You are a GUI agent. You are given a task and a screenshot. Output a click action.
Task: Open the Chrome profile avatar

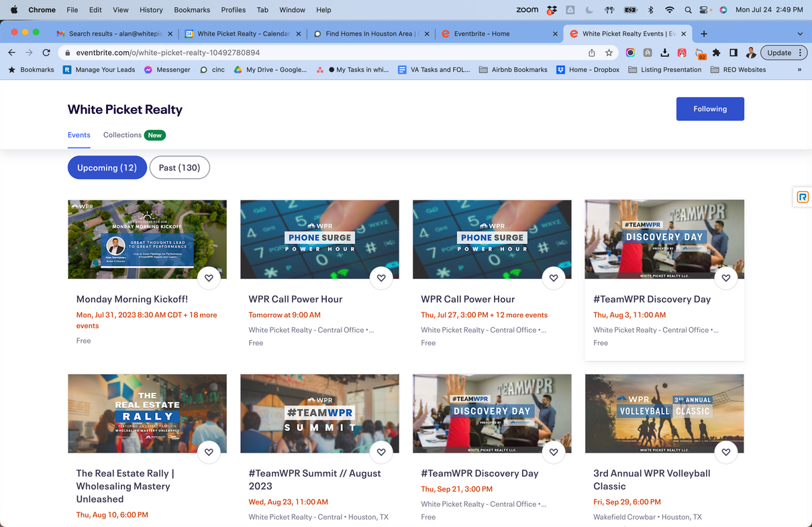pos(751,52)
